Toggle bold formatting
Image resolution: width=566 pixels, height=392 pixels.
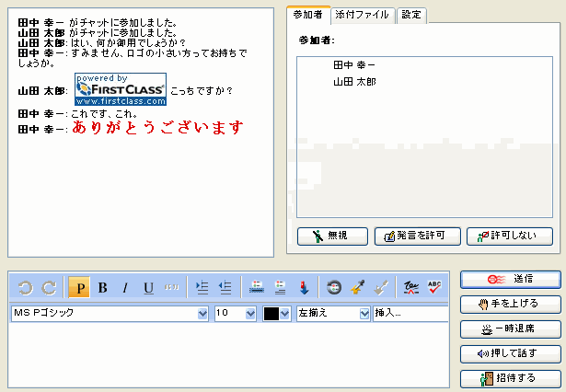click(x=102, y=288)
